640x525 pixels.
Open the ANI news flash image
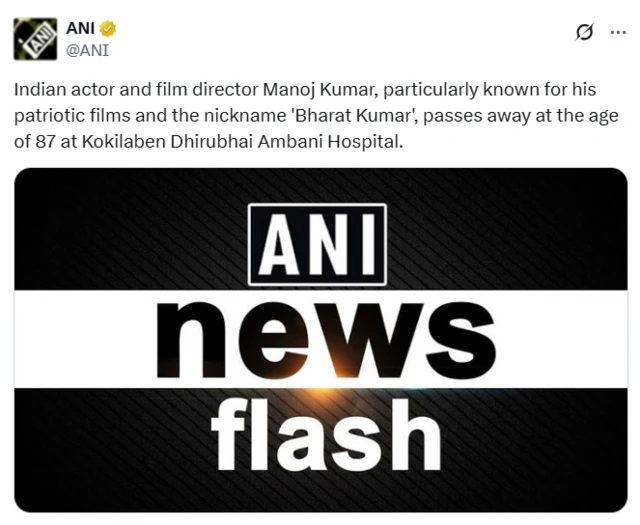point(320,340)
